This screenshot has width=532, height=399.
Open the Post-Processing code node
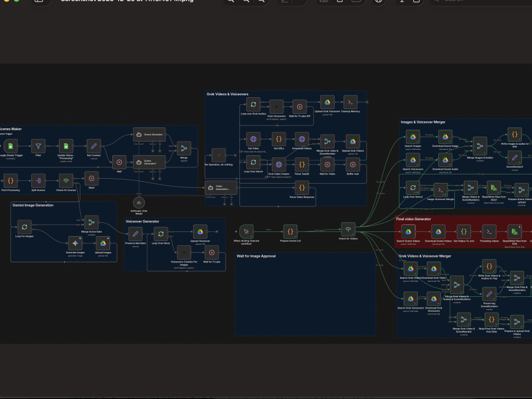pos(11,181)
